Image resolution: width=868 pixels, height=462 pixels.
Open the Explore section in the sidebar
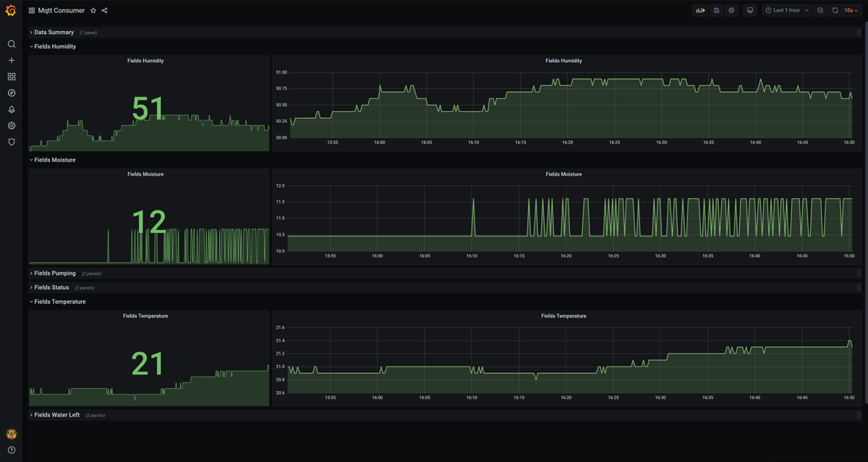click(11, 93)
